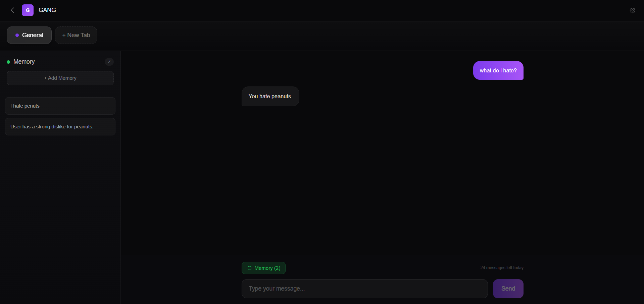Open the purple G avatar icon
Screen dimensions: 644x304
pyautogui.click(x=28, y=10)
